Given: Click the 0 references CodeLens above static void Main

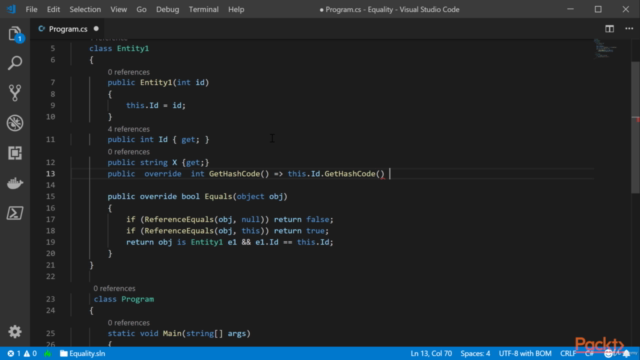Looking at the screenshot, I should point(129,322).
